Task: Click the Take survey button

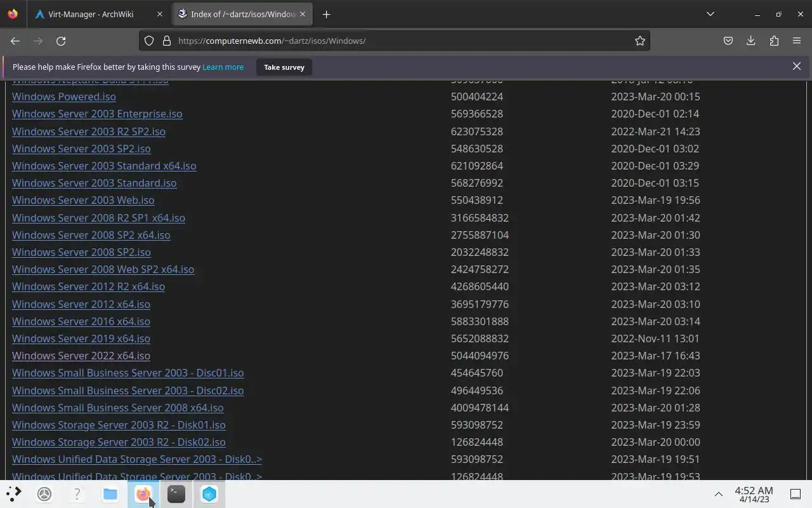Action: click(284, 67)
